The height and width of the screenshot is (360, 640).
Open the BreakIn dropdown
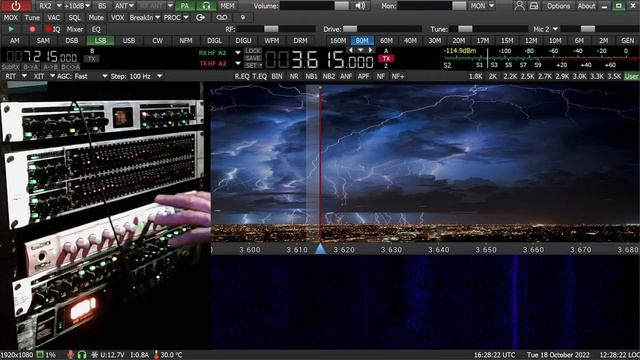pos(158,18)
